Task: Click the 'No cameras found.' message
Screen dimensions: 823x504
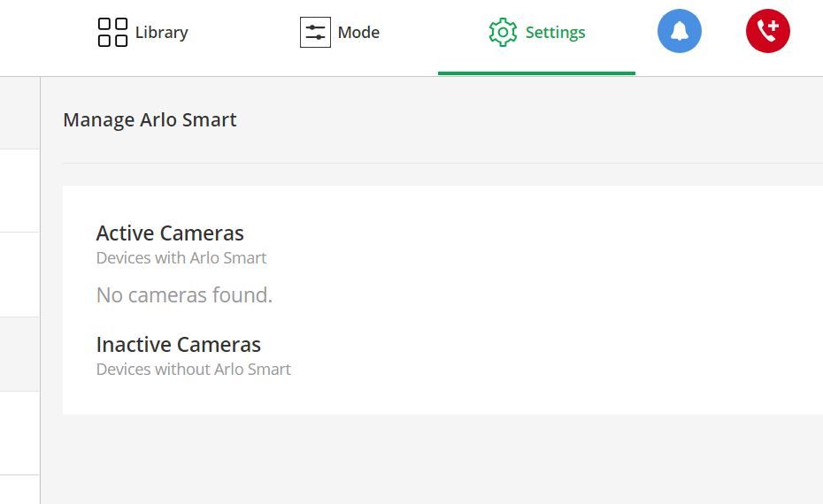Action: (184, 295)
